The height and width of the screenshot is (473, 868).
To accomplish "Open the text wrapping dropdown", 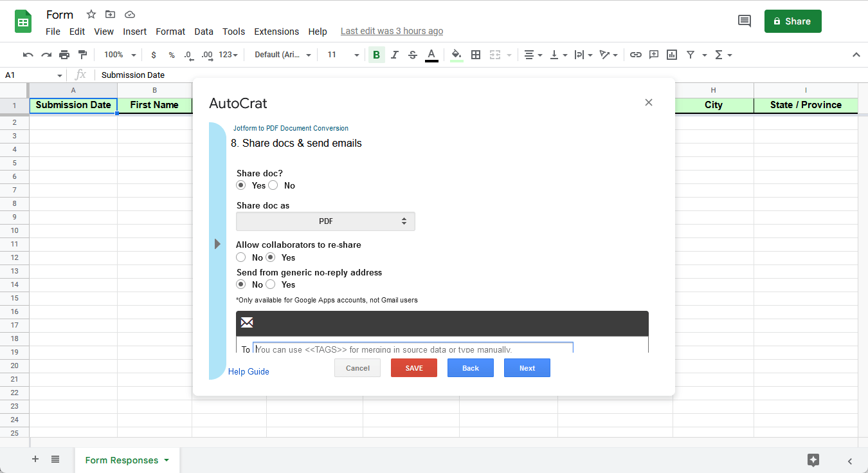I will [583, 55].
